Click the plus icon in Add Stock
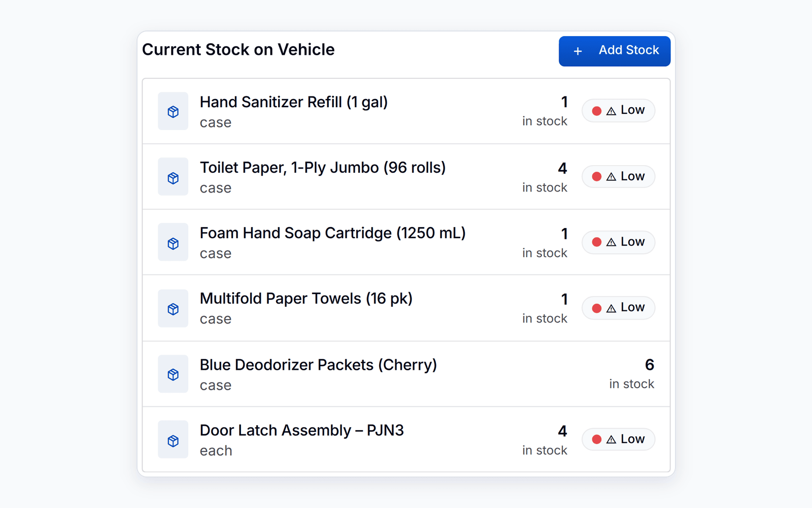812x508 pixels. click(578, 51)
